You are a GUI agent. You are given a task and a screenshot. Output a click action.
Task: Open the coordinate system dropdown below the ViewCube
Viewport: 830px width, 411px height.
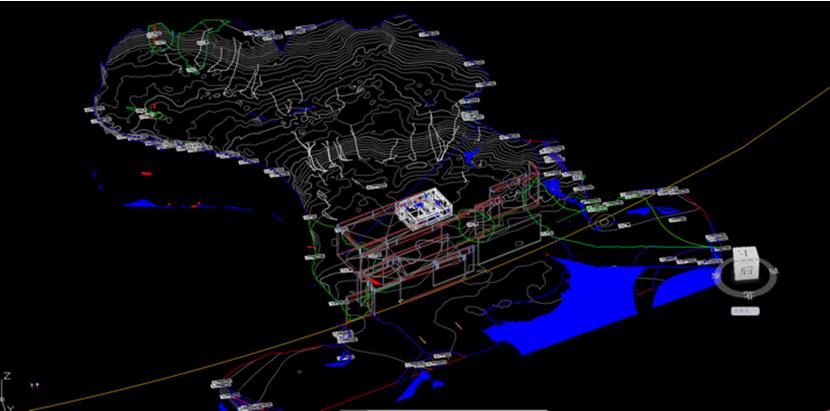(745, 312)
